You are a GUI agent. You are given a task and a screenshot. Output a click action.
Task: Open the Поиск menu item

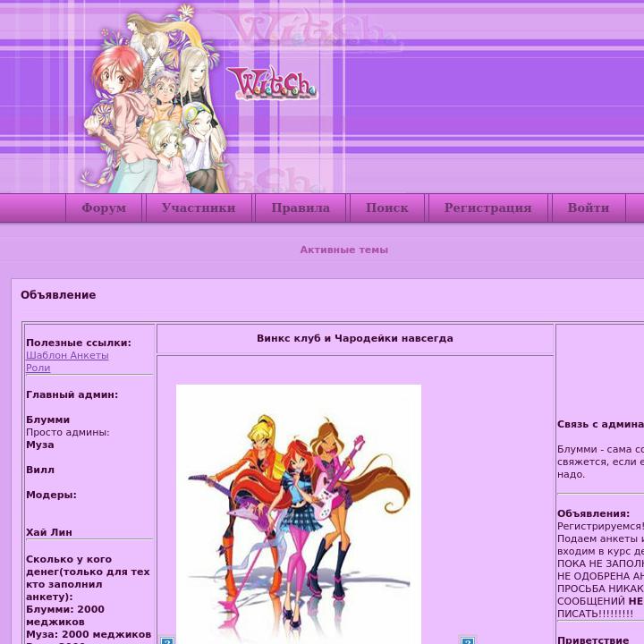387,208
